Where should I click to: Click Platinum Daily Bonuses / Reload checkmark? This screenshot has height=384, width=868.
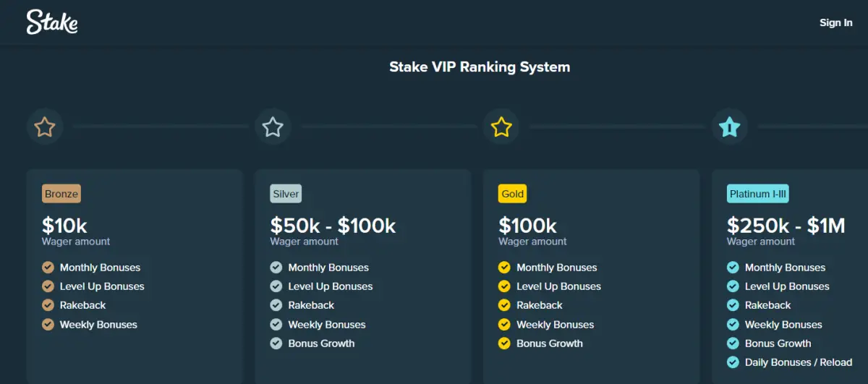tap(733, 362)
